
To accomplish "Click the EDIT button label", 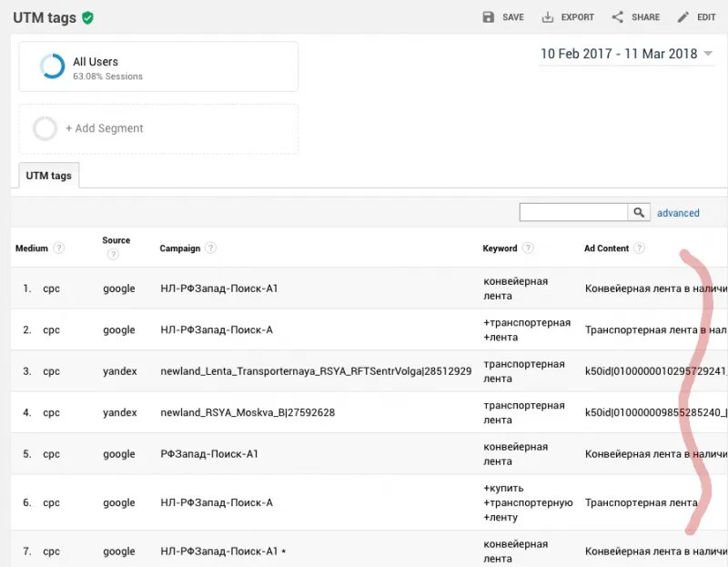I will pyautogui.click(x=706, y=17).
